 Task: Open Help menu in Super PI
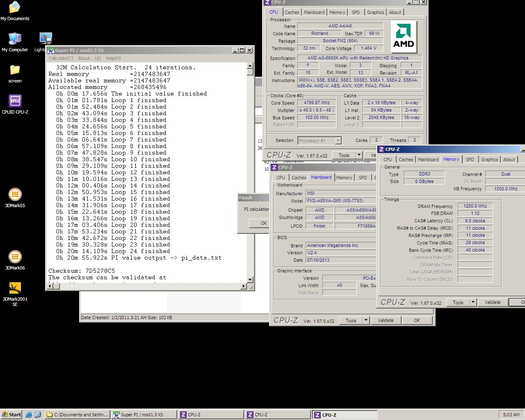click(113, 58)
